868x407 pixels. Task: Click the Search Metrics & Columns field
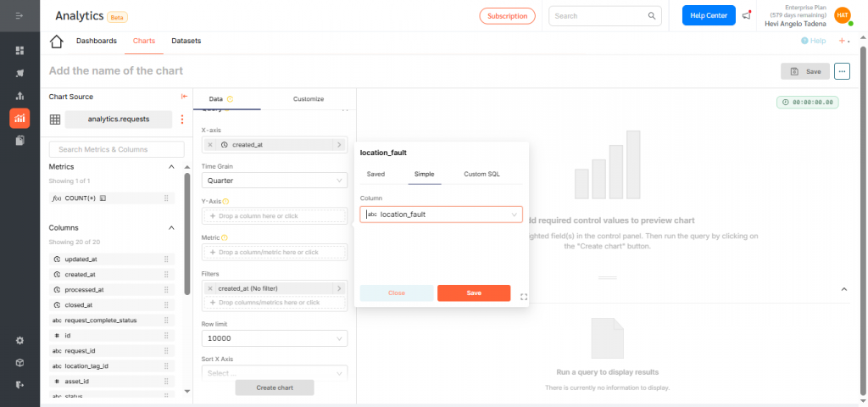116,149
